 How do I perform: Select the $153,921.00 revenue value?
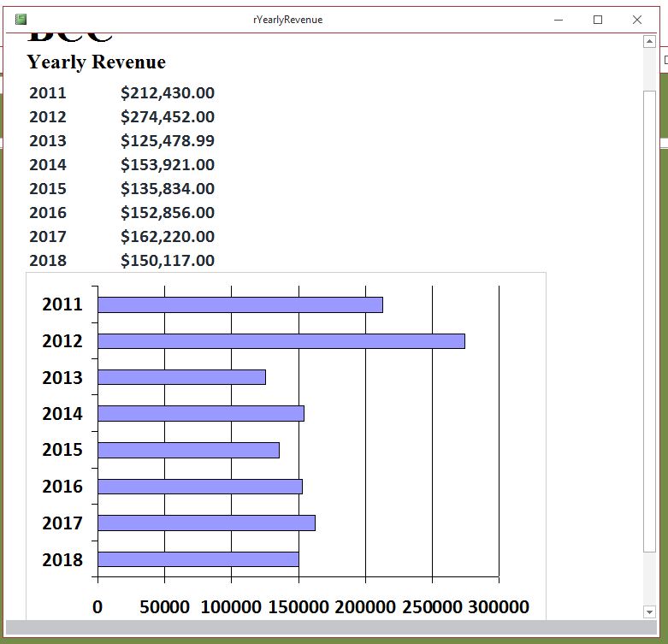coord(168,164)
